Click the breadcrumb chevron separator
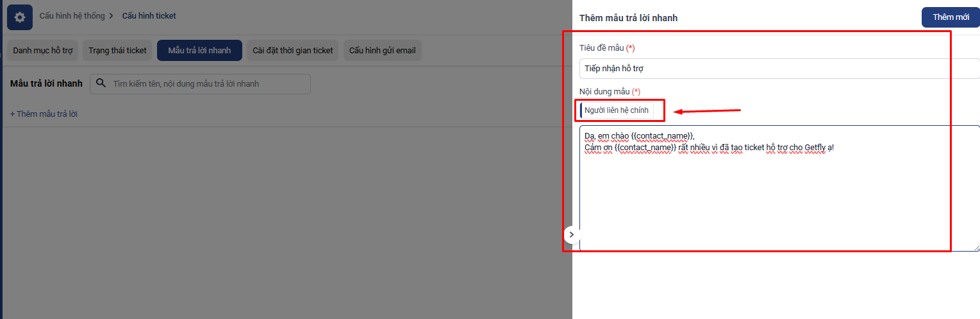The height and width of the screenshot is (319, 980). click(x=111, y=15)
